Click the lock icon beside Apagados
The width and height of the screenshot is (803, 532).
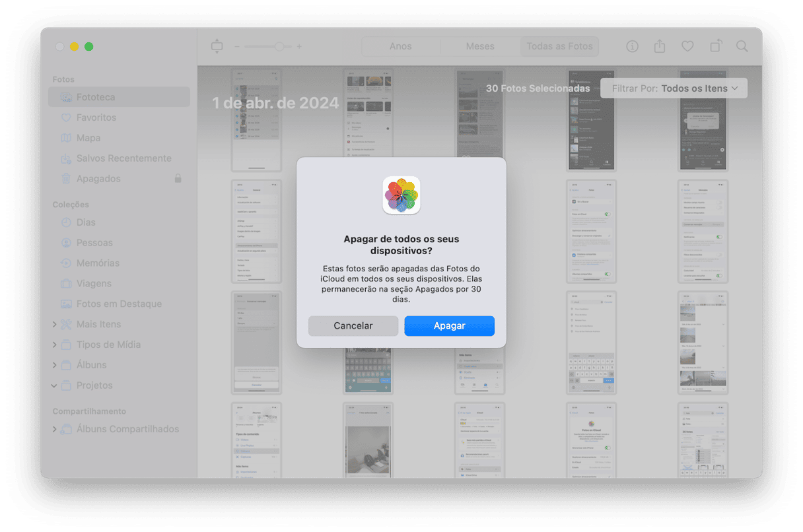point(178,179)
